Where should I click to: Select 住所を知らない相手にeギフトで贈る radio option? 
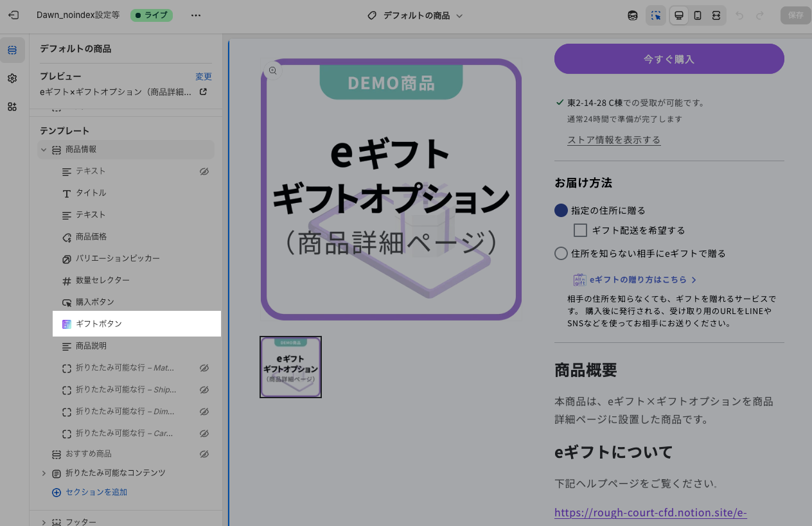tap(561, 253)
